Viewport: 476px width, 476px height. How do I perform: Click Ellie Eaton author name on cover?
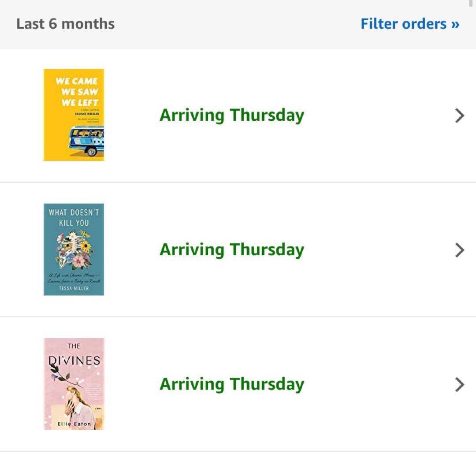[74, 424]
